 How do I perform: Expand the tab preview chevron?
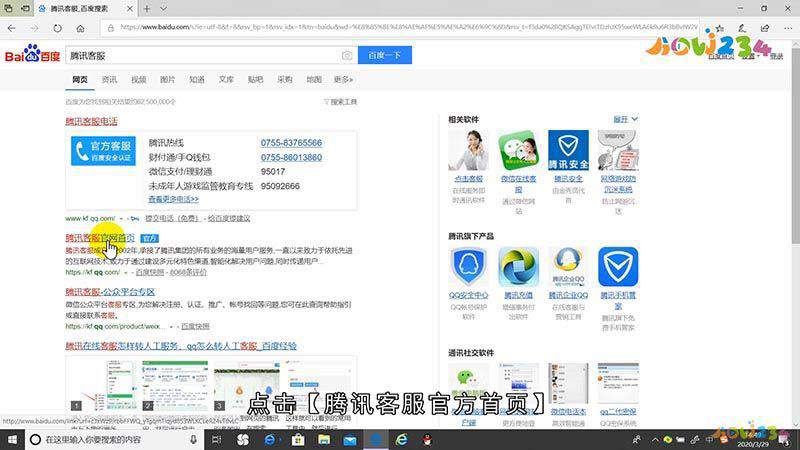coord(163,9)
